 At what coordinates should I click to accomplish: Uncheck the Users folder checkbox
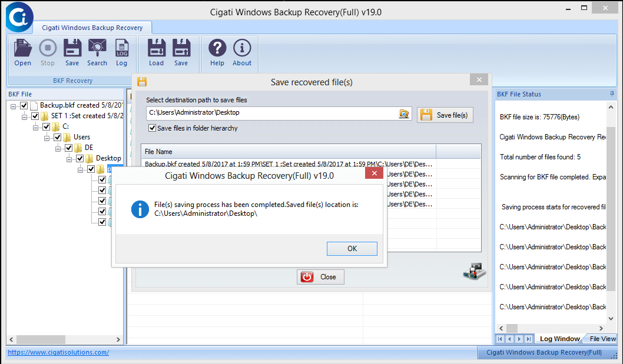(x=57, y=138)
